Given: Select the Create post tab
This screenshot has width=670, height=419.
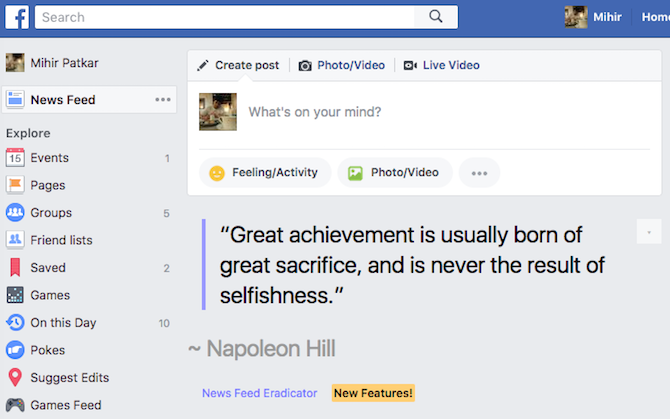Looking at the screenshot, I should click(x=247, y=65).
